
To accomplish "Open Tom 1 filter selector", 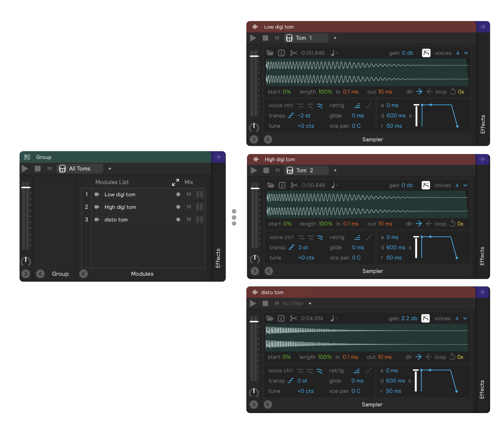I will [x=306, y=38].
